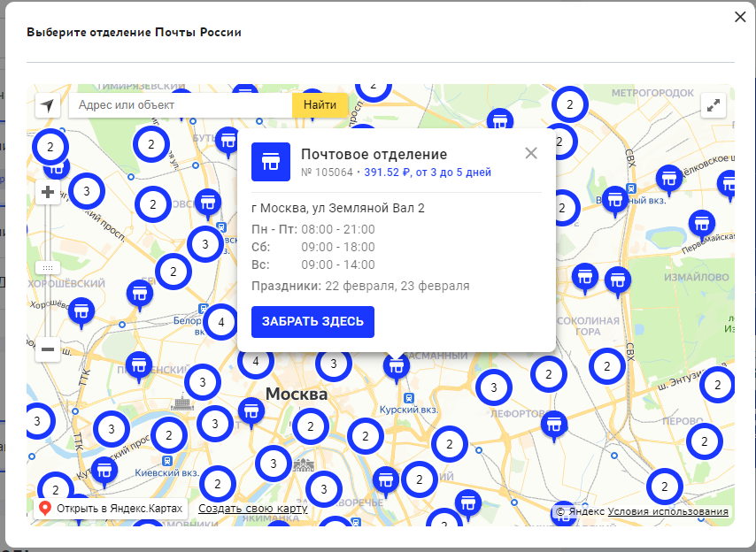Click the map zoom slider handle
Viewport: 756px width, 552px height.
48,267
